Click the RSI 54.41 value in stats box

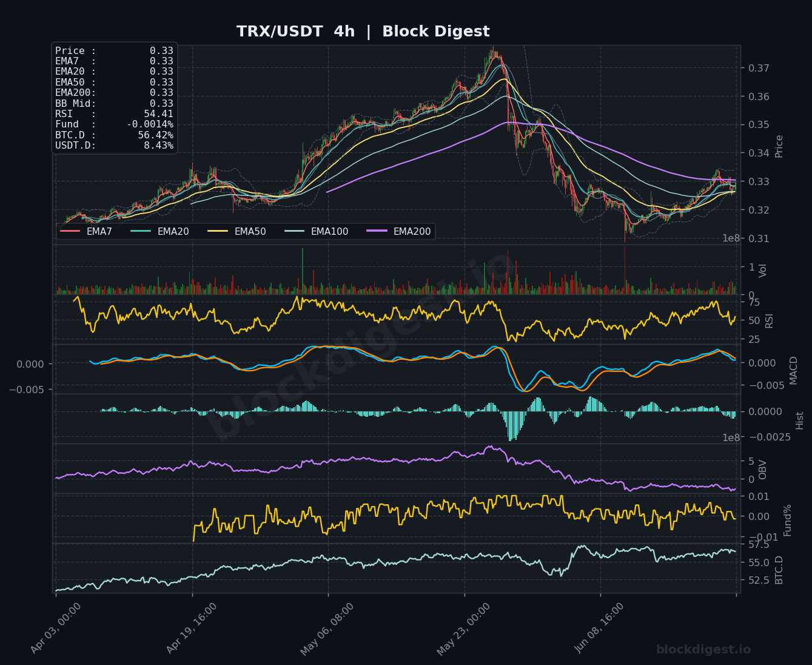[x=158, y=114]
